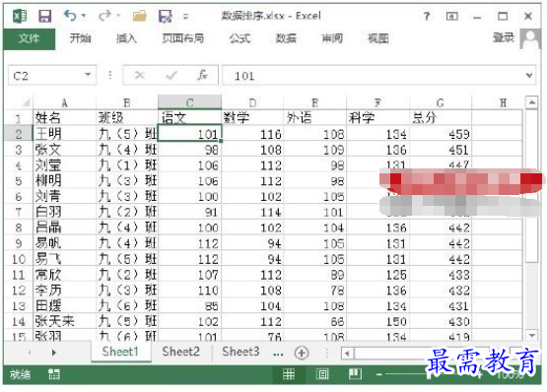547x392 pixels.
Task: Click total score cell 451
Action: point(441,150)
